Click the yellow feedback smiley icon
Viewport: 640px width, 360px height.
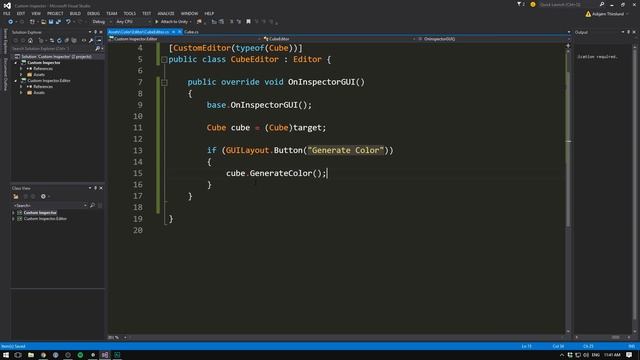533,4
